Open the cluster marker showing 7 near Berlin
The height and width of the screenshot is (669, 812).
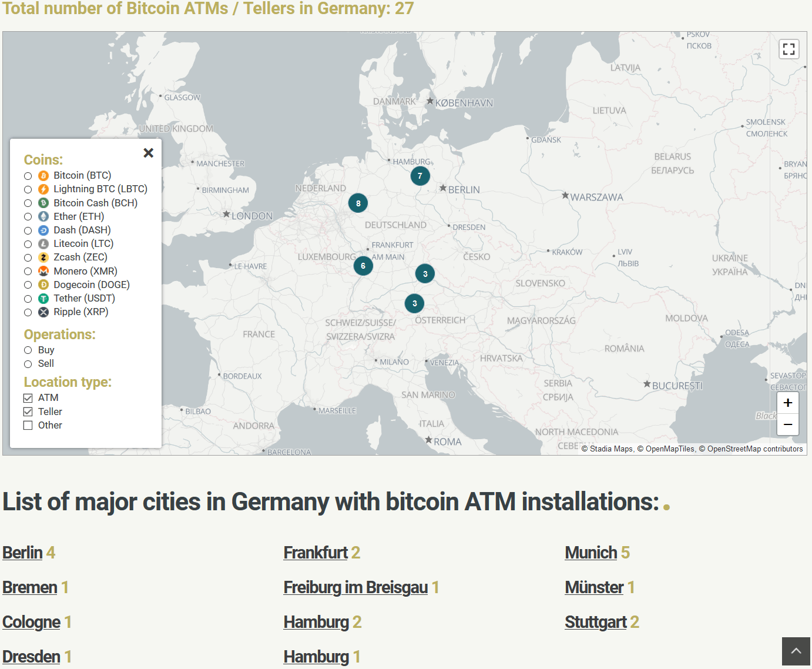coord(420,176)
